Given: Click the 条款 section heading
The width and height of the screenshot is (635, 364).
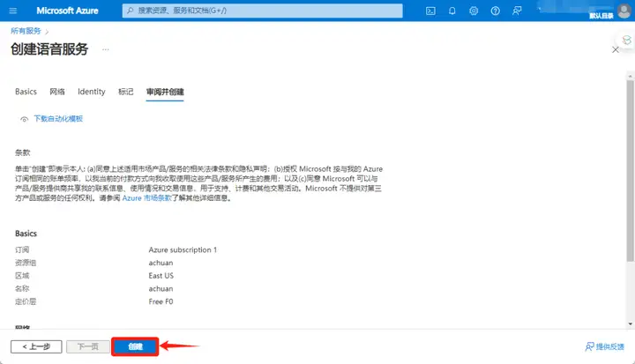Looking at the screenshot, I should coord(23,152).
